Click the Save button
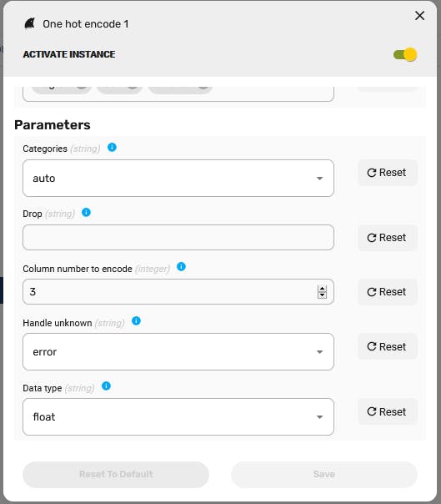 point(324,474)
